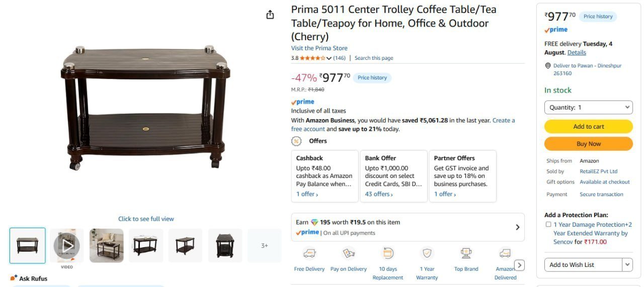Open the Earn 195 diamonds UPI offer row
The height and width of the screenshot is (287, 644).
408,227
